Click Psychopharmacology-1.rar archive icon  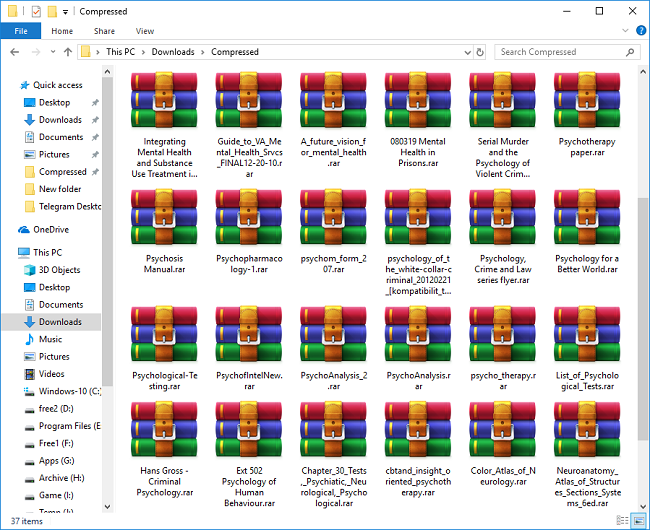[x=249, y=218]
